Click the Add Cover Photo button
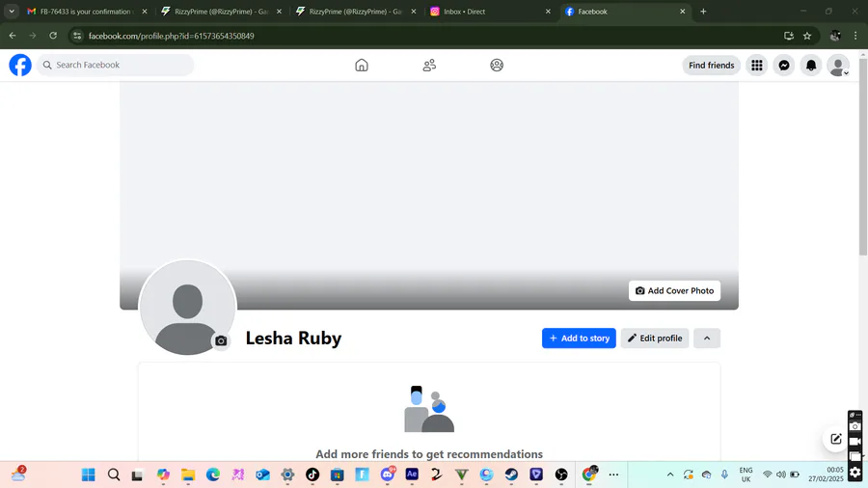Viewport: 868px width, 488px height. 674,290
